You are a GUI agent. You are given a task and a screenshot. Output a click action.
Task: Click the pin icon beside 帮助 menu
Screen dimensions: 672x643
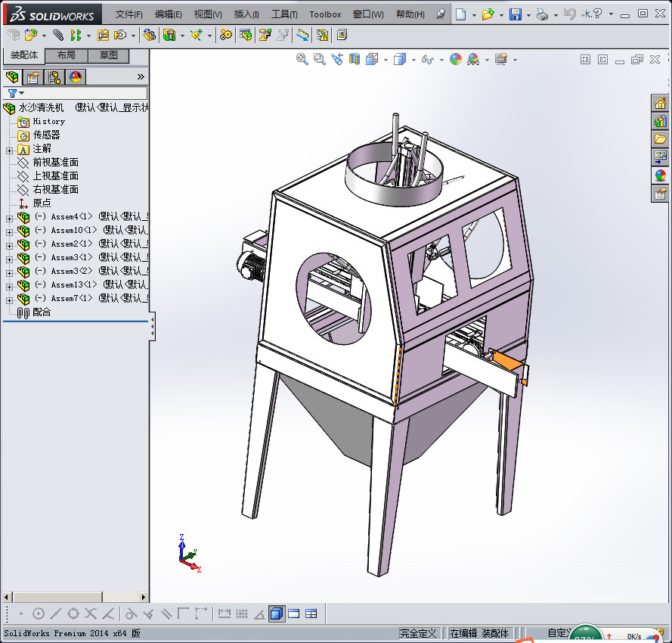point(440,14)
